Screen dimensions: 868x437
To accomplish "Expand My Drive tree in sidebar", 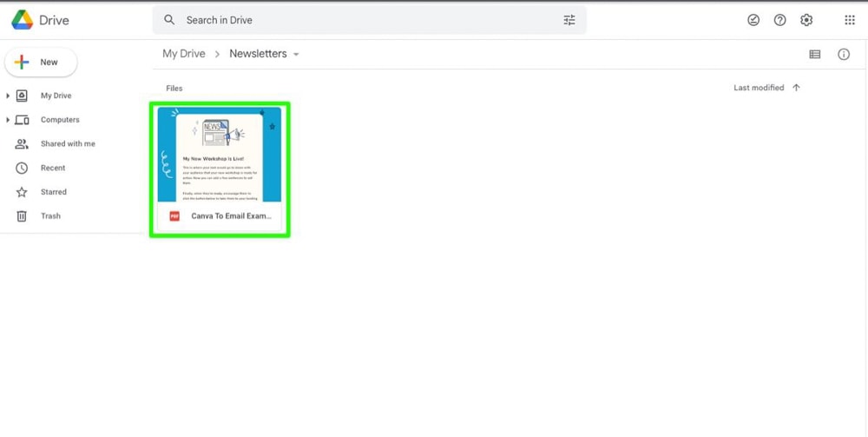I will pyautogui.click(x=8, y=96).
